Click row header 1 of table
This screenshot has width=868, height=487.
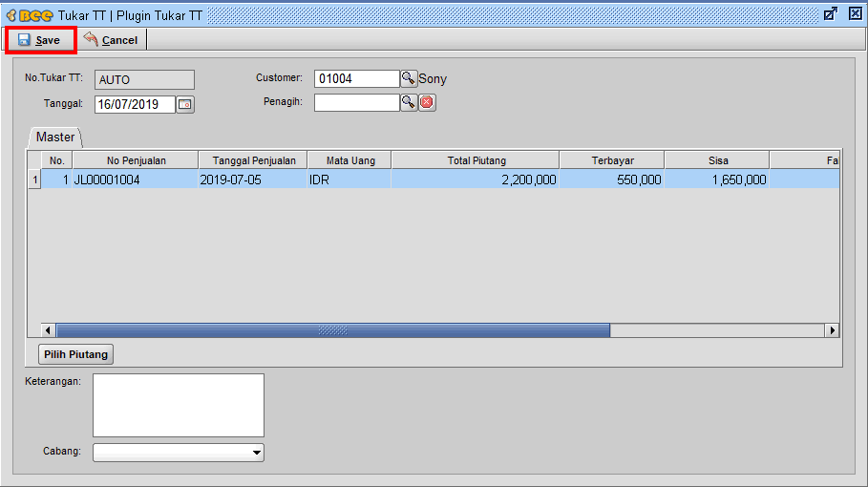point(35,180)
